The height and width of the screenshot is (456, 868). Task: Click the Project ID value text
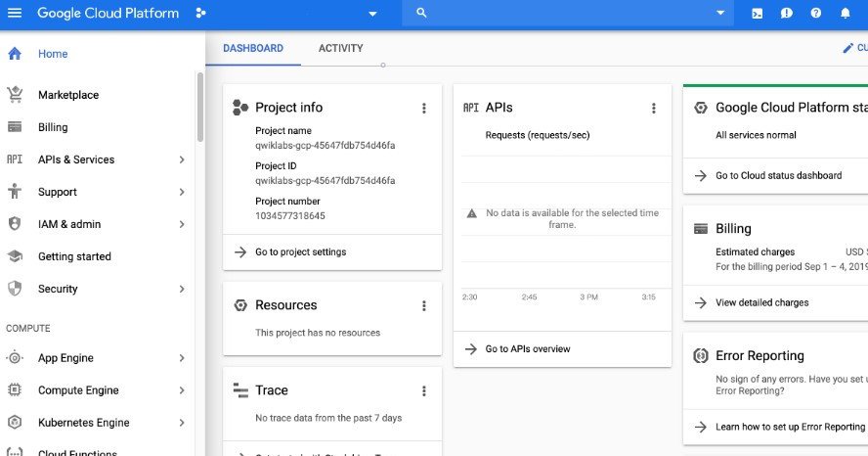(x=325, y=181)
